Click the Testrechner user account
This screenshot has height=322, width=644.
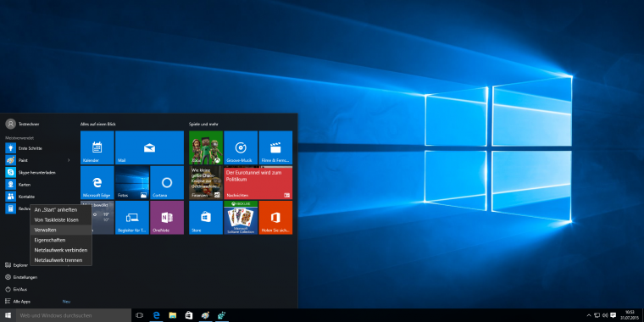click(x=23, y=124)
